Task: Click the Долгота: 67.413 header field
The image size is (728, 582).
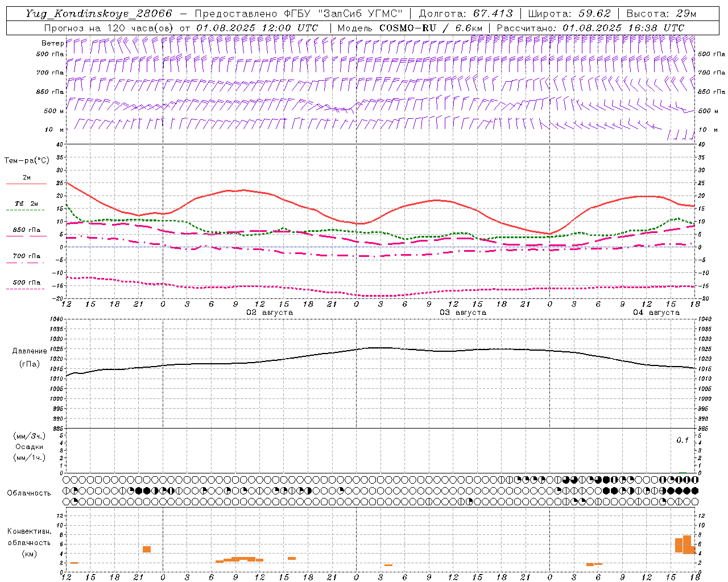Action: point(466,14)
